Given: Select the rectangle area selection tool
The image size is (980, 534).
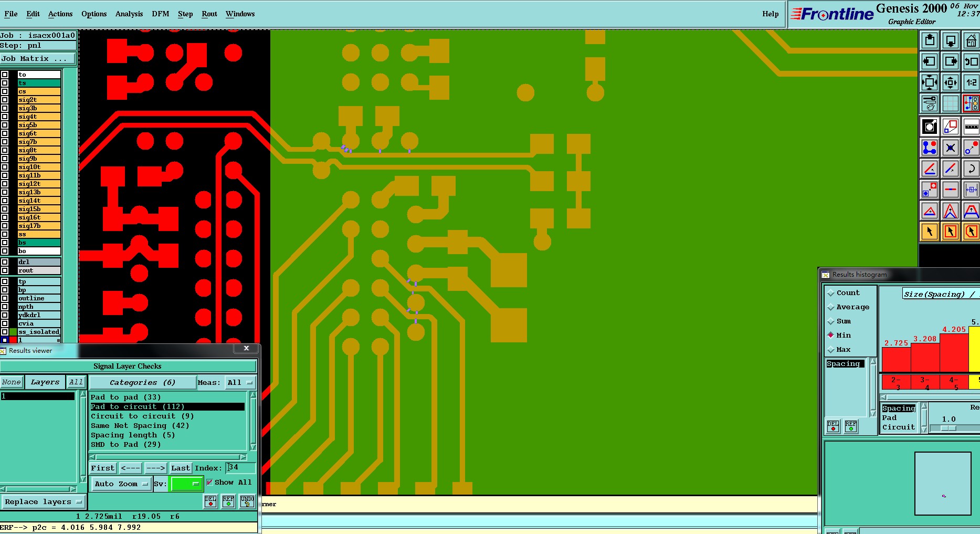Looking at the screenshot, I should [x=951, y=232].
